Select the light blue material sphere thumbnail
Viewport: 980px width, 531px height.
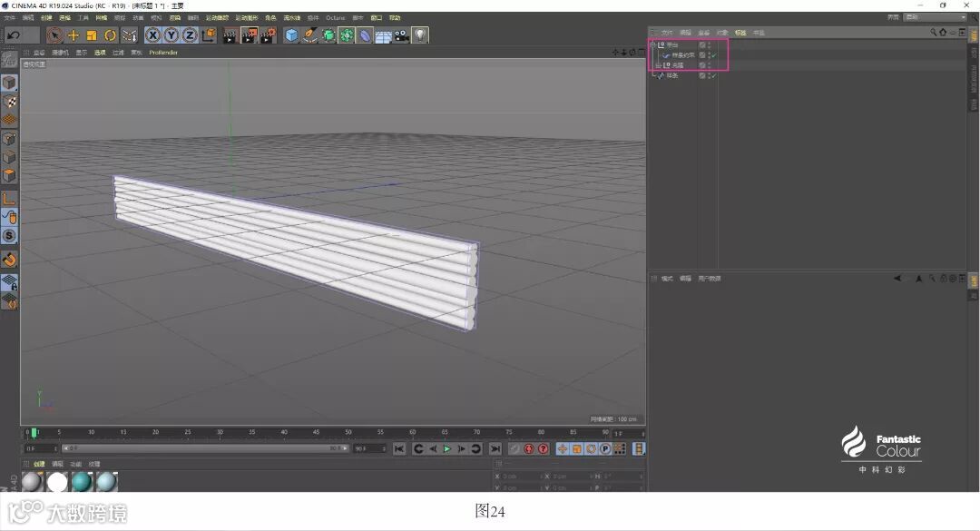coord(106,482)
